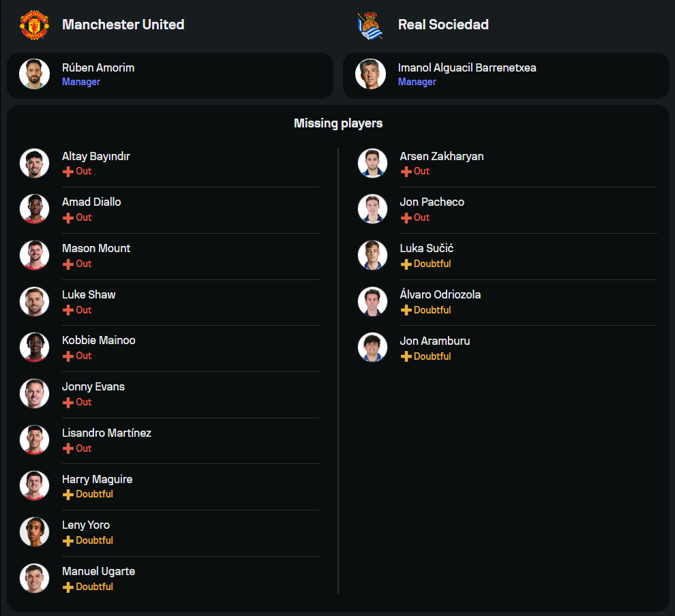Image resolution: width=675 pixels, height=616 pixels.
Task: Click the Manchester United club crest
Action: click(x=34, y=25)
